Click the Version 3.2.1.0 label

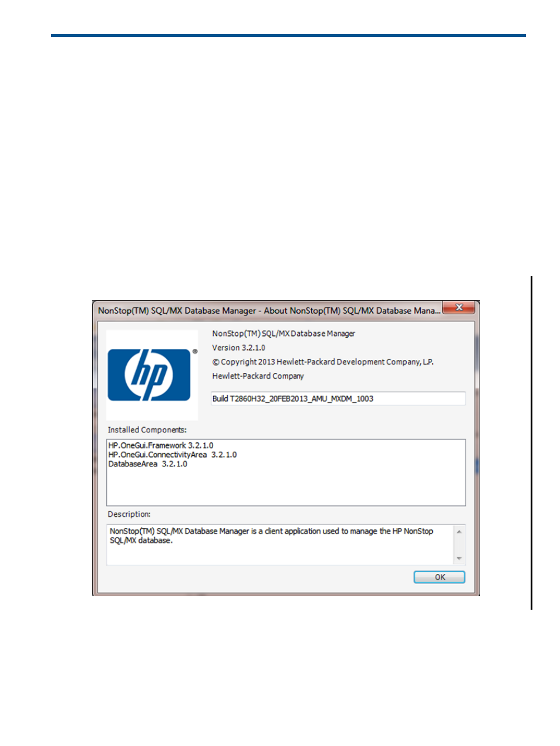[238, 348]
